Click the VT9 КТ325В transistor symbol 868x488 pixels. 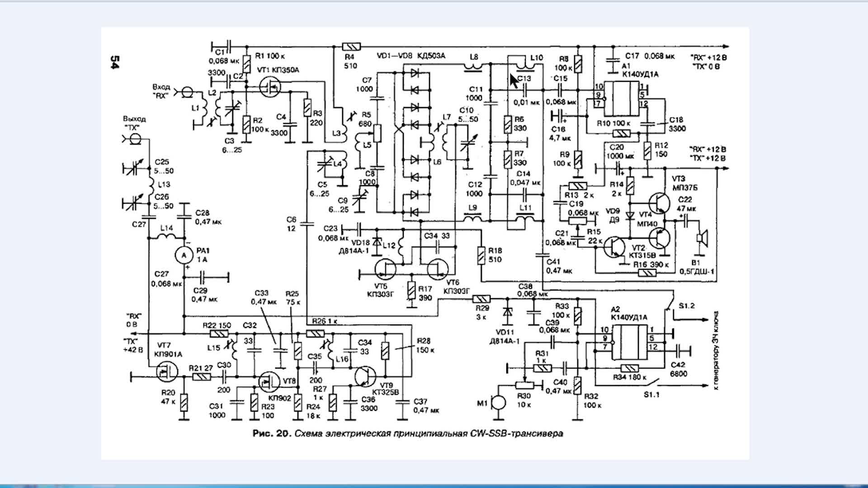(x=365, y=376)
